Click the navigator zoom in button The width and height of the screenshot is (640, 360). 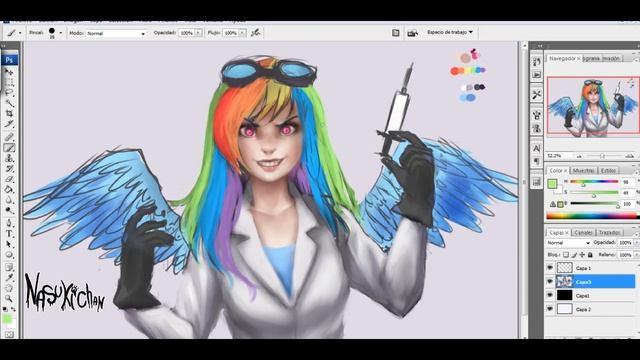click(x=630, y=156)
